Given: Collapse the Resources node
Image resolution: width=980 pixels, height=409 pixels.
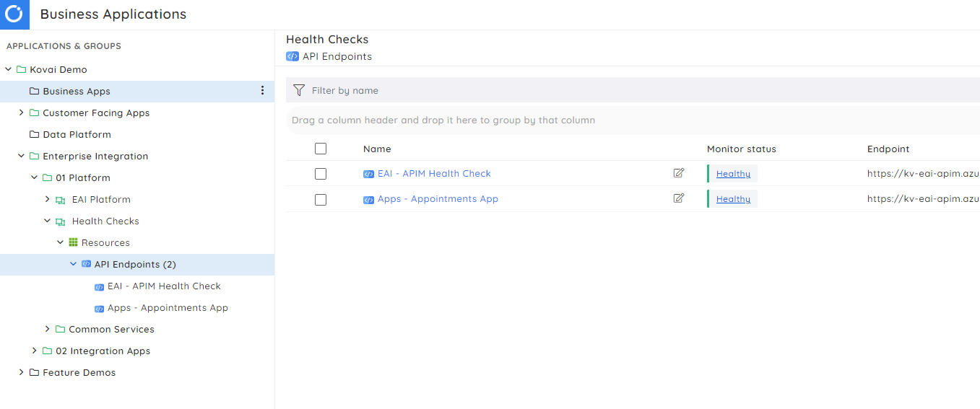Looking at the screenshot, I should click(x=60, y=242).
